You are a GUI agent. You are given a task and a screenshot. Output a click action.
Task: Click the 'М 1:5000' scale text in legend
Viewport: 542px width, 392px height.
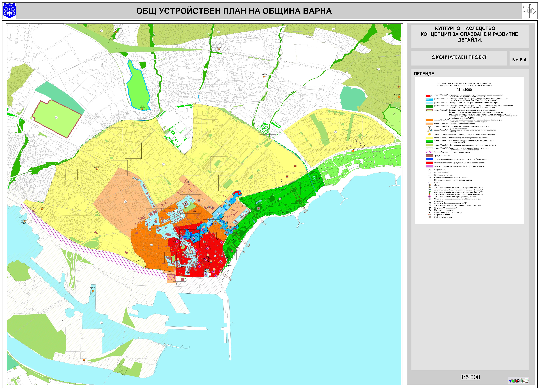click(x=464, y=90)
